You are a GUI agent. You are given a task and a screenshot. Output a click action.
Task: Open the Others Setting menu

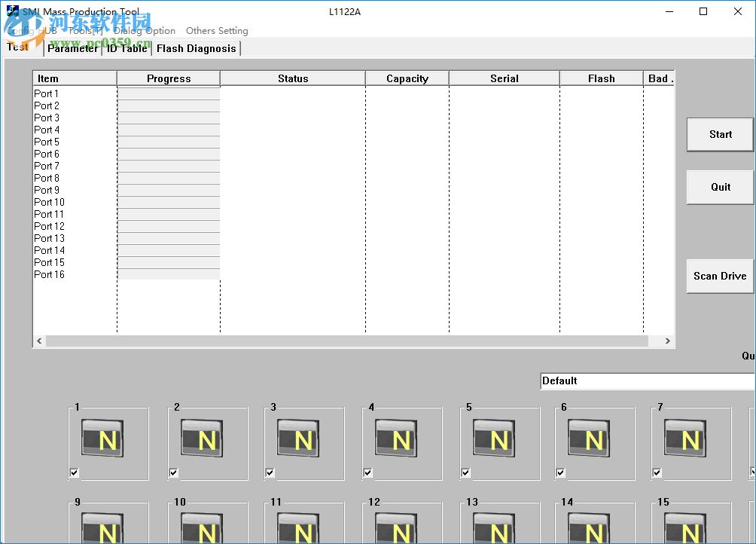[217, 30]
